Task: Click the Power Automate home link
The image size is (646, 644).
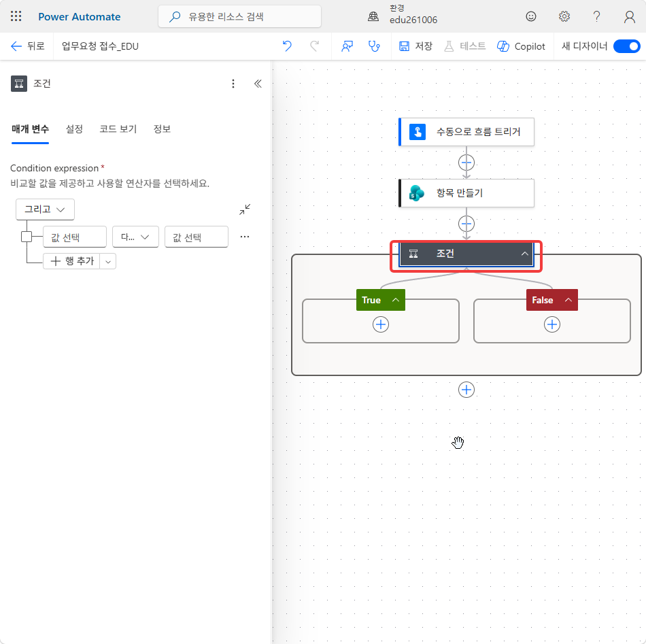Action: (x=79, y=17)
